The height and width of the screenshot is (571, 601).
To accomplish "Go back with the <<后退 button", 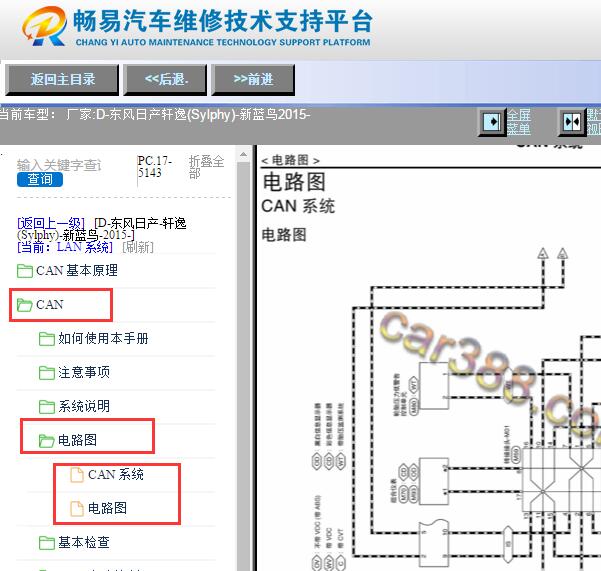I will (165, 80).
